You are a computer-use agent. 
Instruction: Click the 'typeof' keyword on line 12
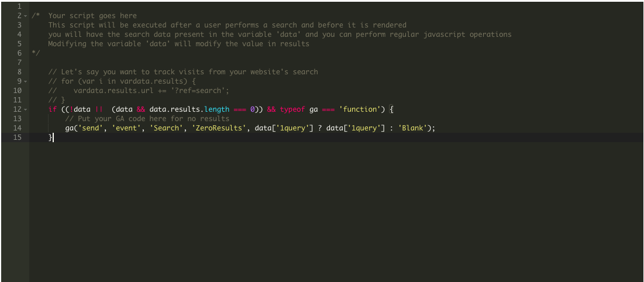(x=292, y=109)
